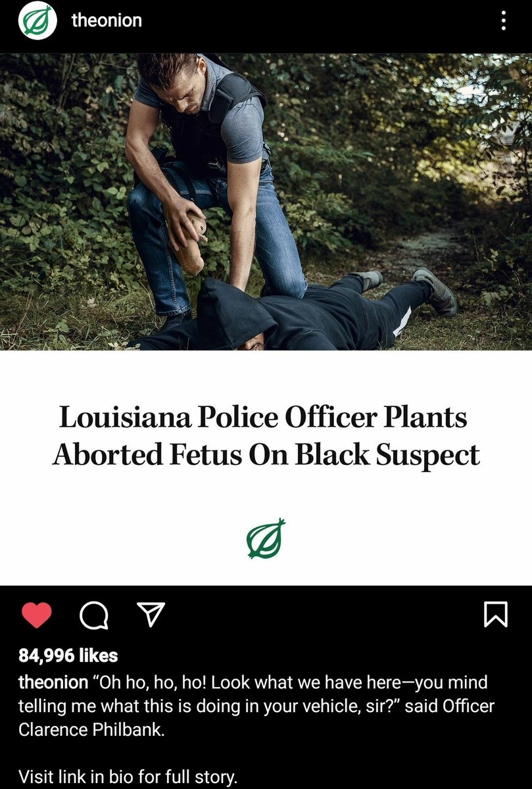View the 84,996 likes list
This screenshot has height=789, width=532.
[x=68, y=656]
